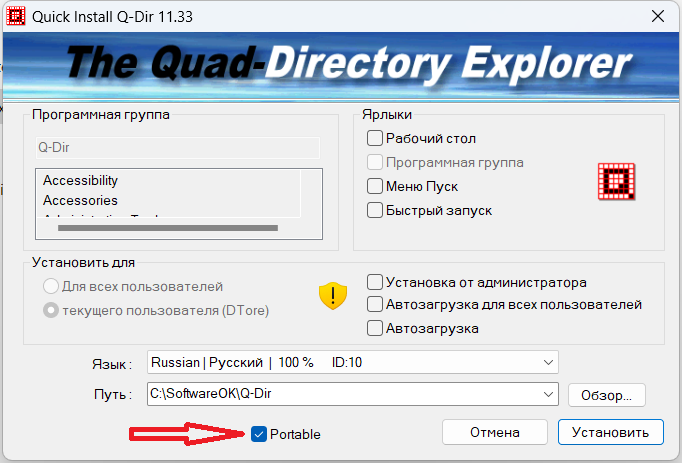Tick Установка от администратора checkbox

[375, 282]
